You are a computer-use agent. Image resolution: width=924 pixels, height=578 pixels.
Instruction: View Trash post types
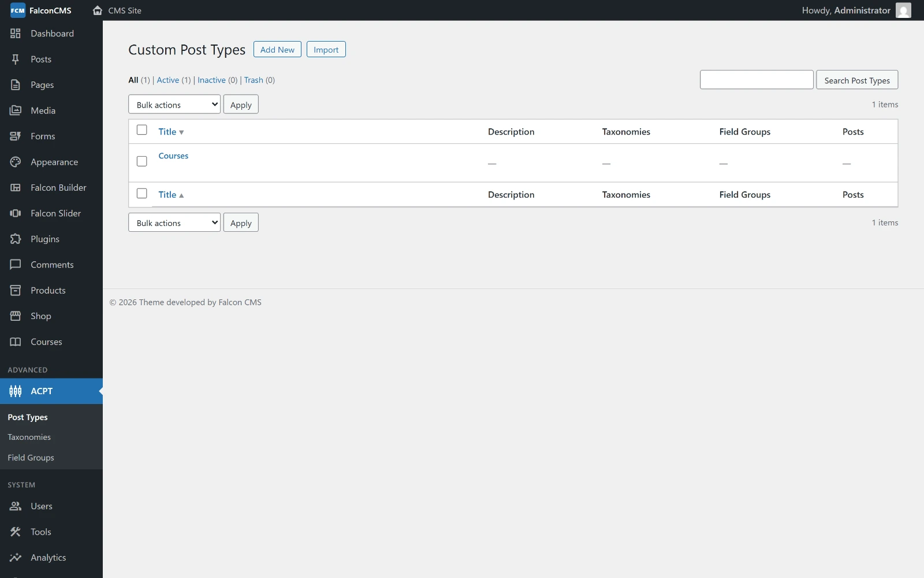(x=254, y=80)
